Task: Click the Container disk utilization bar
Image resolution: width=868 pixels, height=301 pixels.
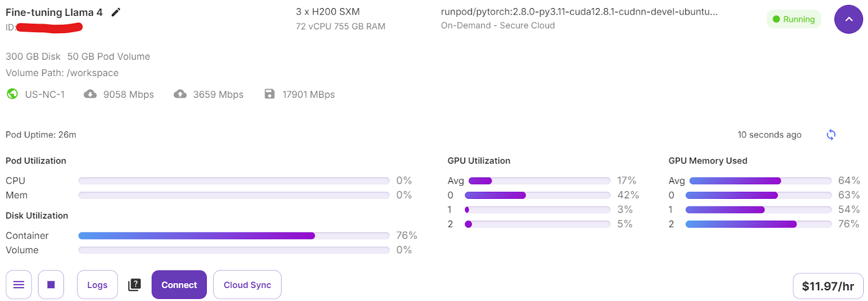Action: coord(234,236)
